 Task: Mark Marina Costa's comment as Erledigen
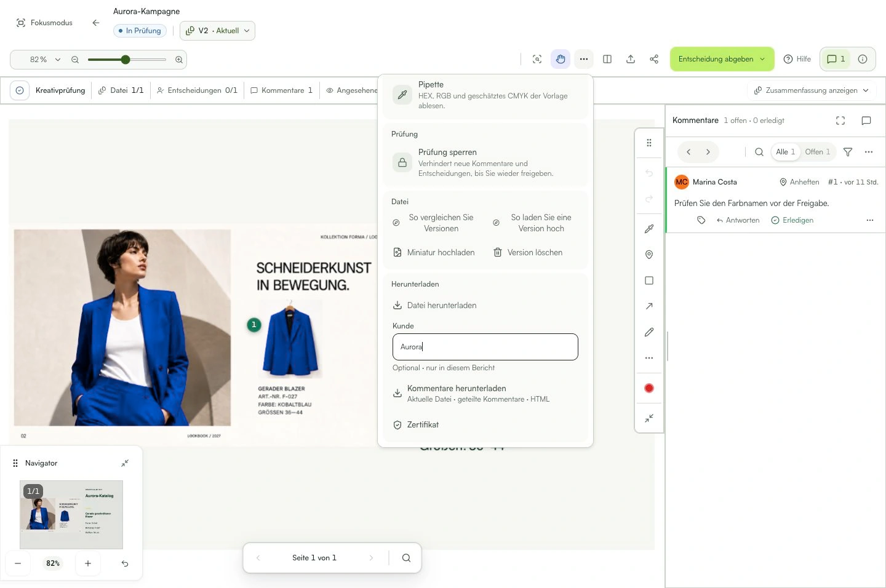[792, 220]
